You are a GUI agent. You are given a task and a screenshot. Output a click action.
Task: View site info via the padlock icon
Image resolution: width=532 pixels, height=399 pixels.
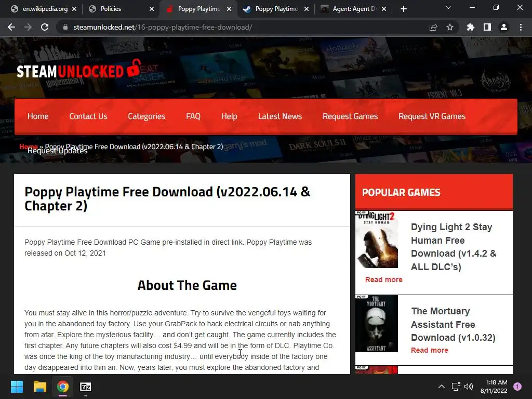65,27
